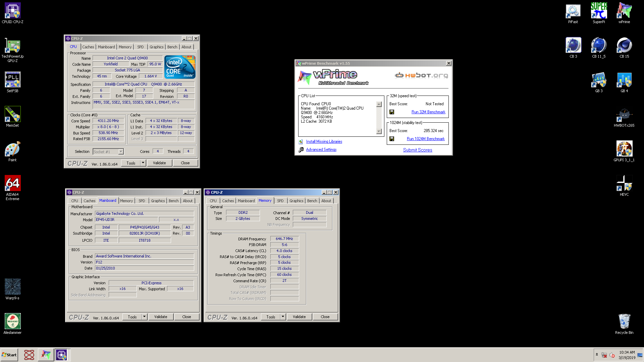Open the TechPowerUp GPU-Z desktop icon

tap(12, 50)
